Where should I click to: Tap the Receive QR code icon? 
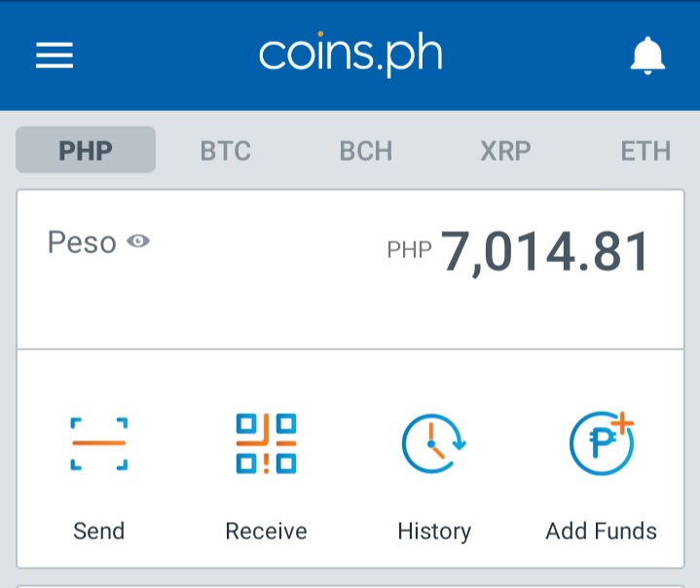tap(266, 443)
